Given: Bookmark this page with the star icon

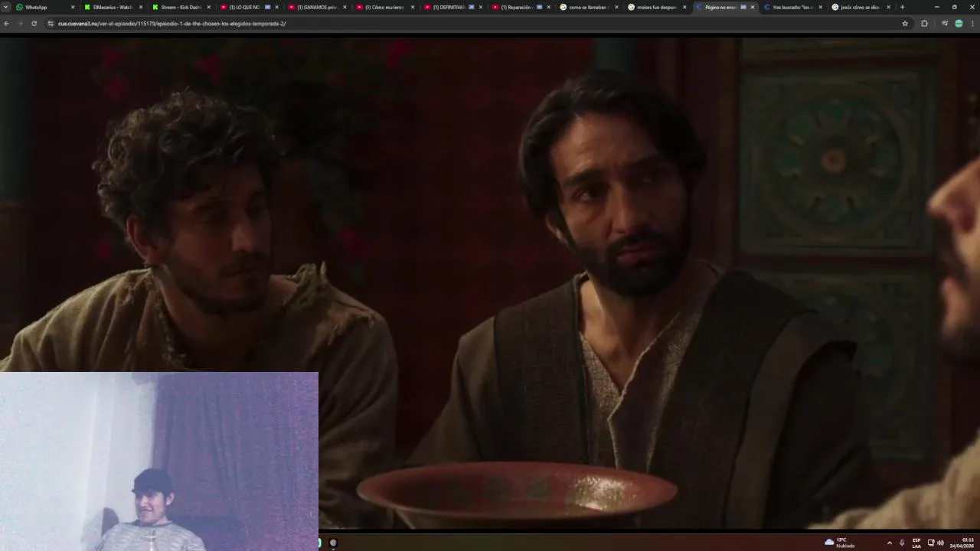Looking at the screenshot, I should tap(905, 24).
